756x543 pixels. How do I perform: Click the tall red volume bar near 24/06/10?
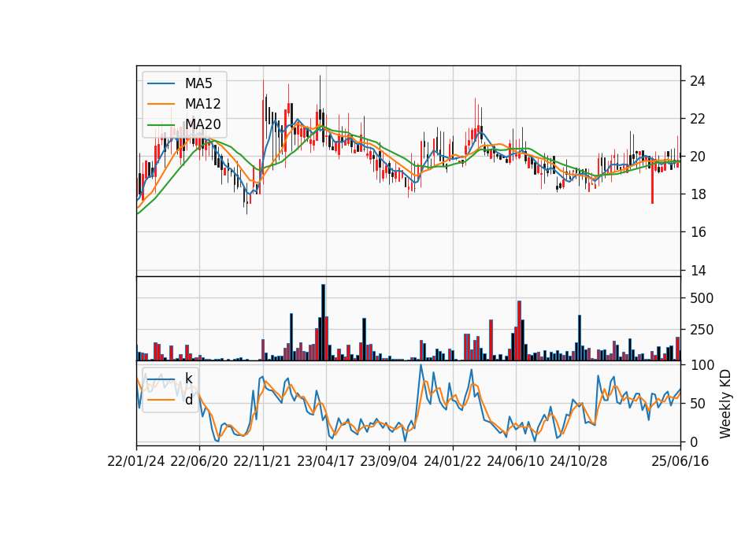519,331
